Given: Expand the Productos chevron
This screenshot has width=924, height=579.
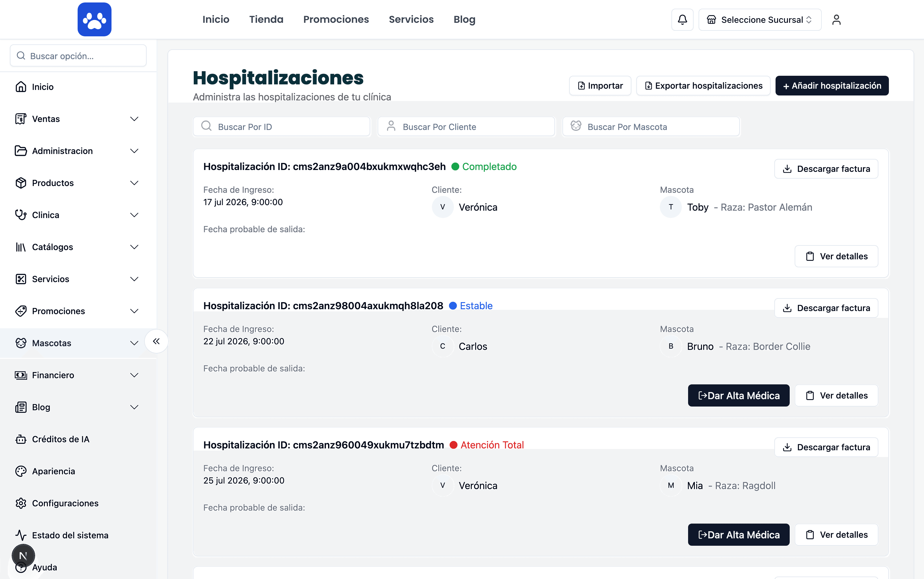Looking at the screenshot, I should (134, 183).
